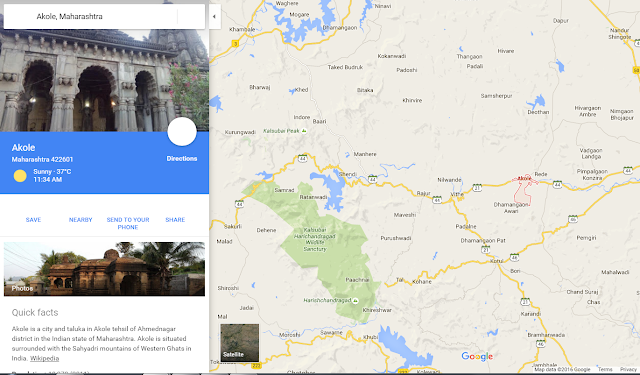The height and width of the screenshot is (375, 640).
Task: Switch to Satellite view thumbnail
Action: tap(240, 343)
